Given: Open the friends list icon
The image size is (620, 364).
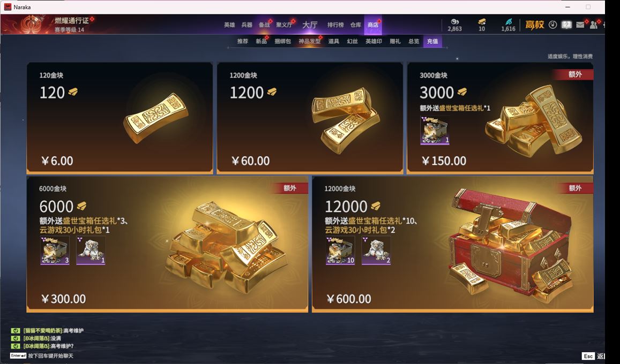Looking at the screenshot, I should [594, 25].
